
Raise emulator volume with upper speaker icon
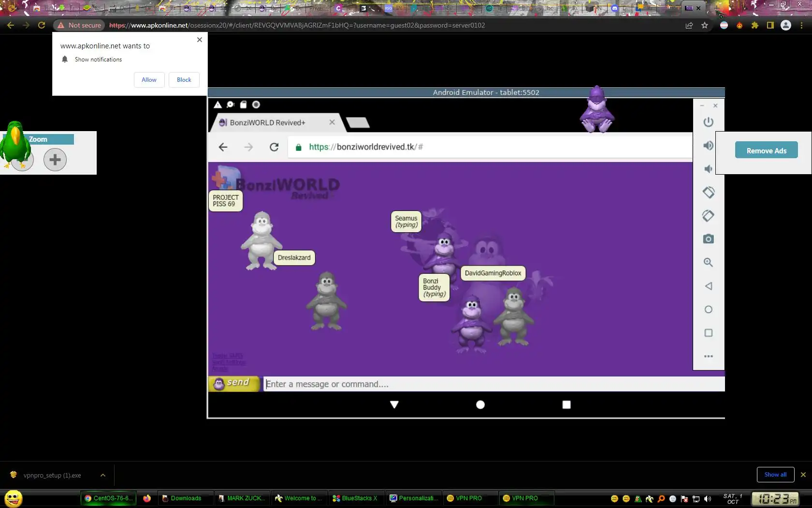click(x=708, y=145)
